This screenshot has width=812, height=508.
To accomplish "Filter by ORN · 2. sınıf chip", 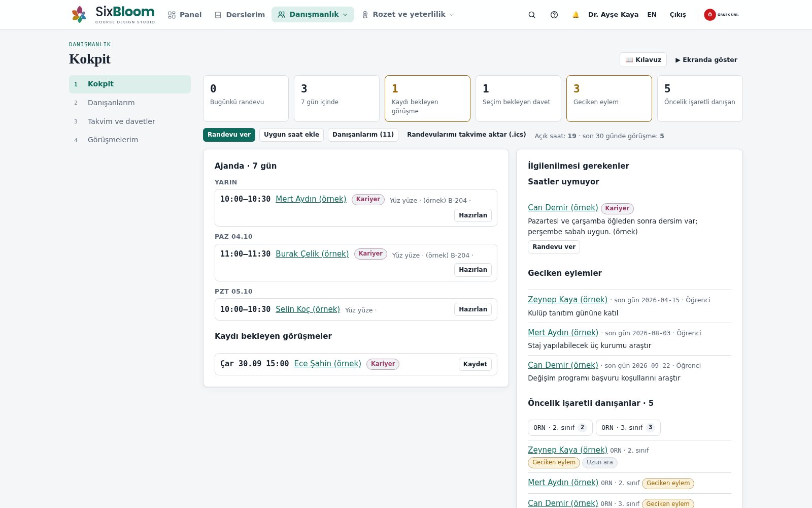I will [x=560, y=428].
